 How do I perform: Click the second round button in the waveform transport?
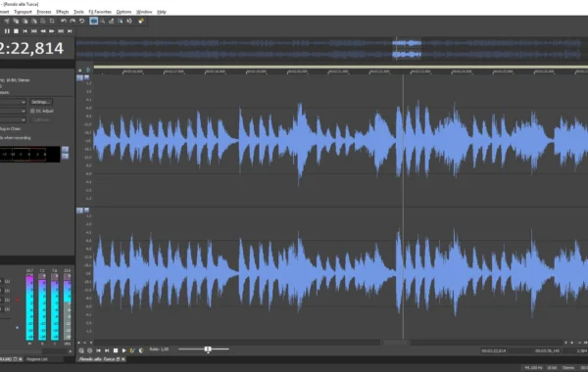click(89, 350)
